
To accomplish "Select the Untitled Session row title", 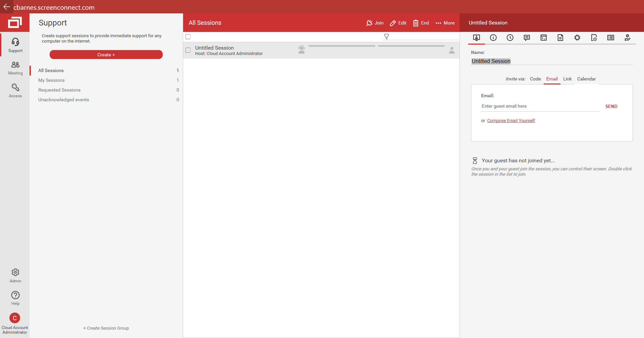I will point(214,48).
